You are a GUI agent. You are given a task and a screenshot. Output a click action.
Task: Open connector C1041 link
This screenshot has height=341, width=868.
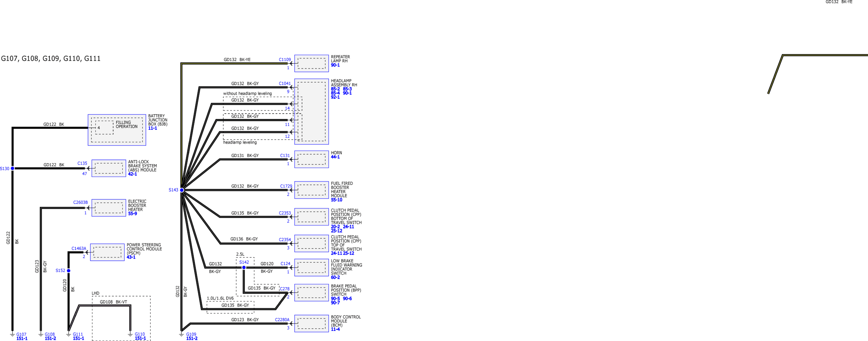coord(284,84)
